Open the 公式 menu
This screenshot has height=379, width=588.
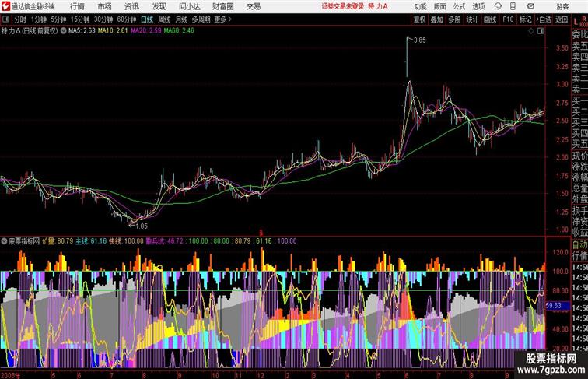pyautogui.click(x=459, y=6)
